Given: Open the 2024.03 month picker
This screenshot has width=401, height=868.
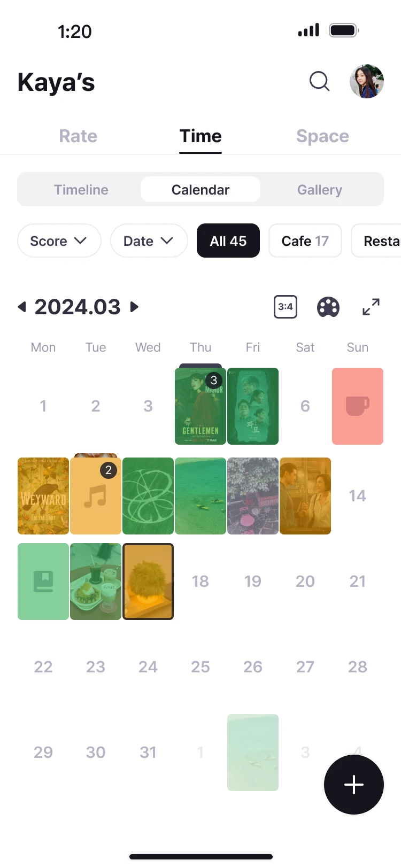Looking at the screenshot, I should (x=78, y=307).
